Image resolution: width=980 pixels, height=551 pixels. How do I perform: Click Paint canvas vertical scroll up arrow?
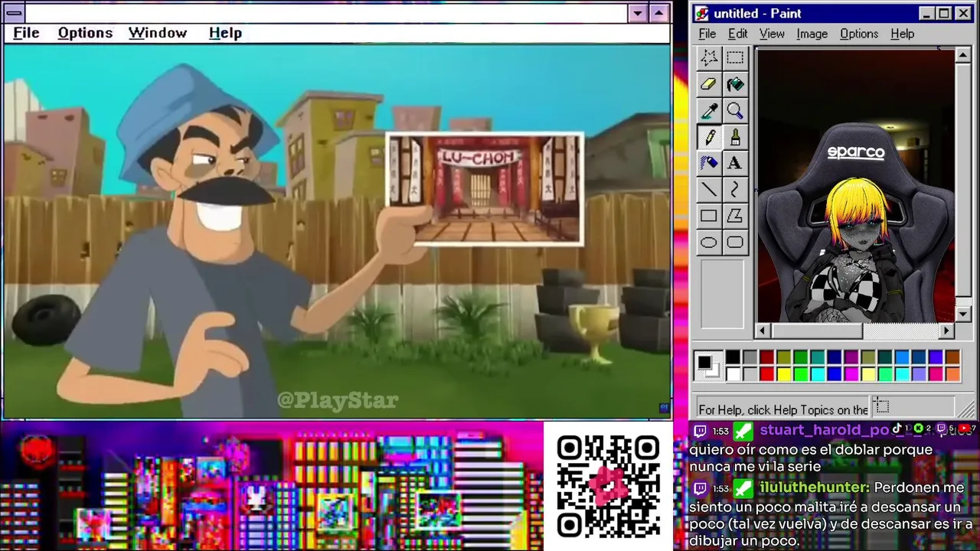[x=963, y=55]
